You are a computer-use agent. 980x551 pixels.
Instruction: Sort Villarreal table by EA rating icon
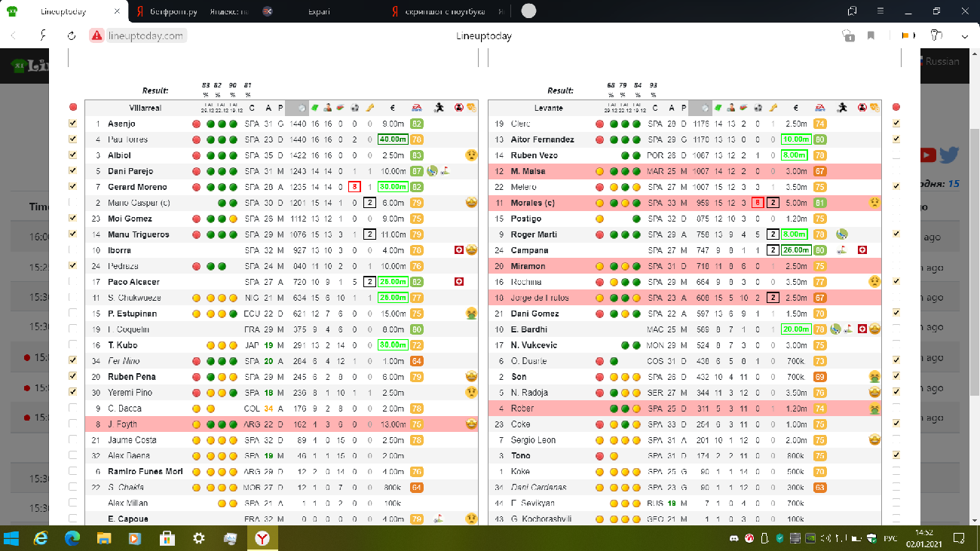point(416,108)
